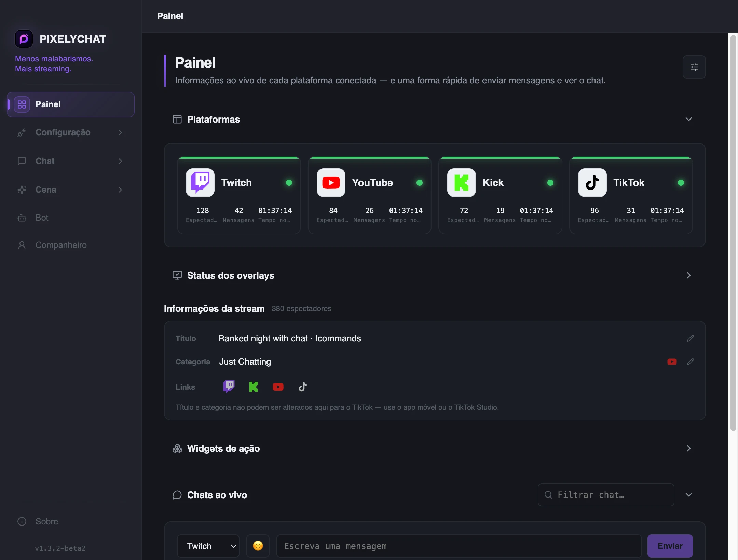Click the Ranked night with chat title text
The height and width of the screenshot is (560, 738).
tap(289, 338)
